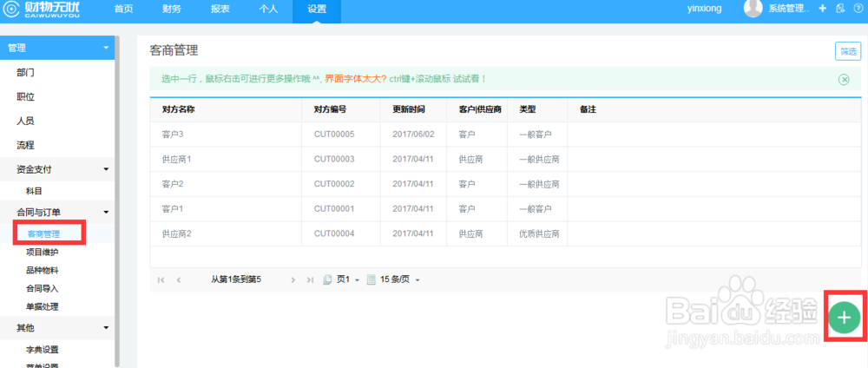Select the 供应商1 row
Screen dimensions: 868x368
[505, 160]
